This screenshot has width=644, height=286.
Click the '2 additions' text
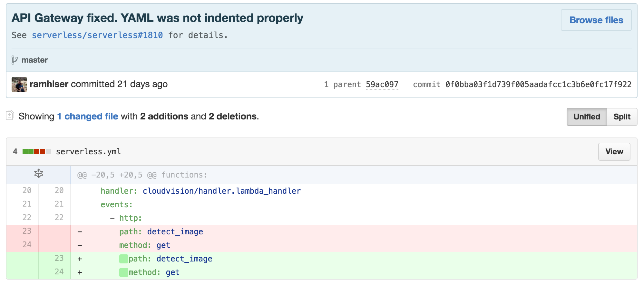coord(164,116)
